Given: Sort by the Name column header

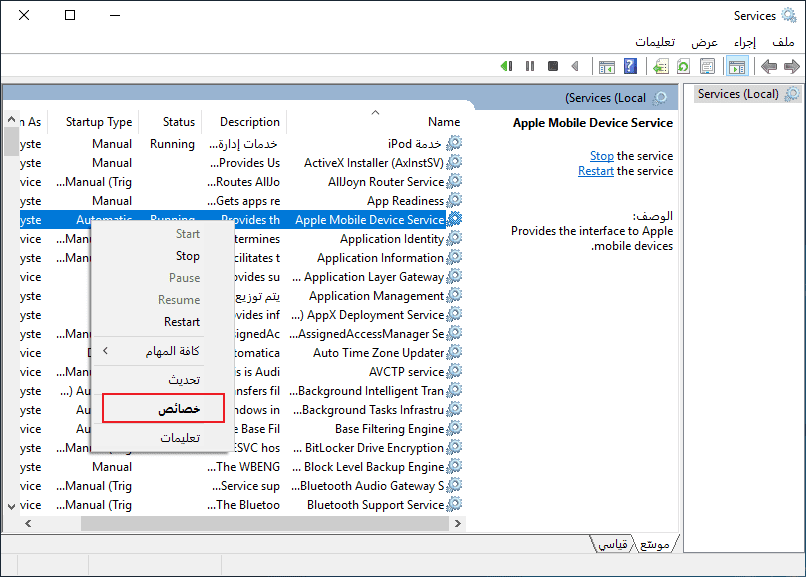Looking at the screenshot, I should coord(376,122).
